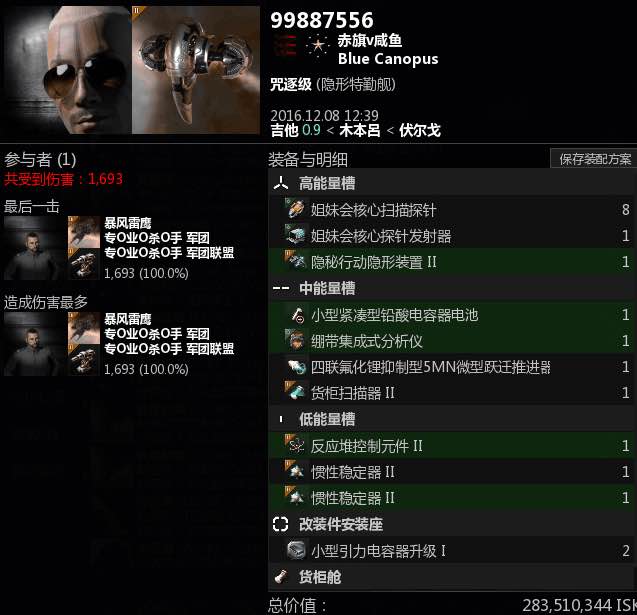Viewport: 637px width, 615px height.
Task: Expand the 货柜舱 cargo section
Action: point(451,577)
